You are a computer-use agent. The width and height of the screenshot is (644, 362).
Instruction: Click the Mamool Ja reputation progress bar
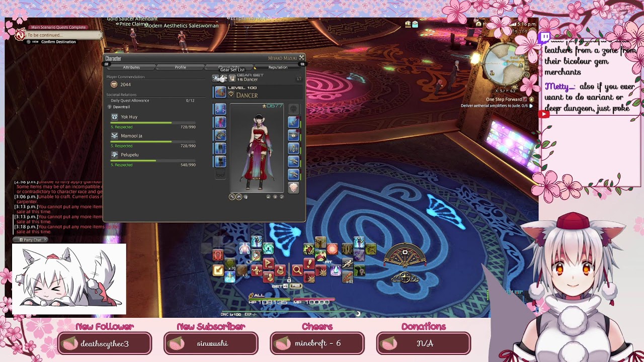[x=153, y=142]
